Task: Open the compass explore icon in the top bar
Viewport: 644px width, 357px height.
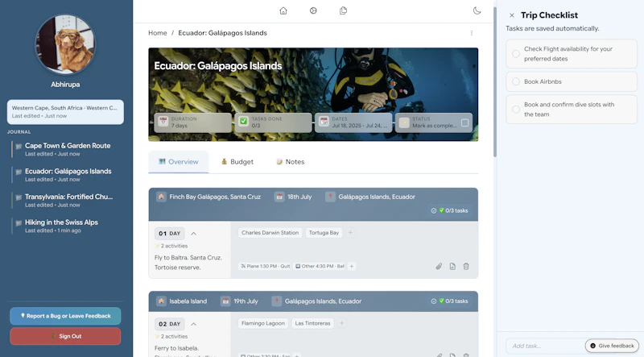Action: (x=313, y=10)
